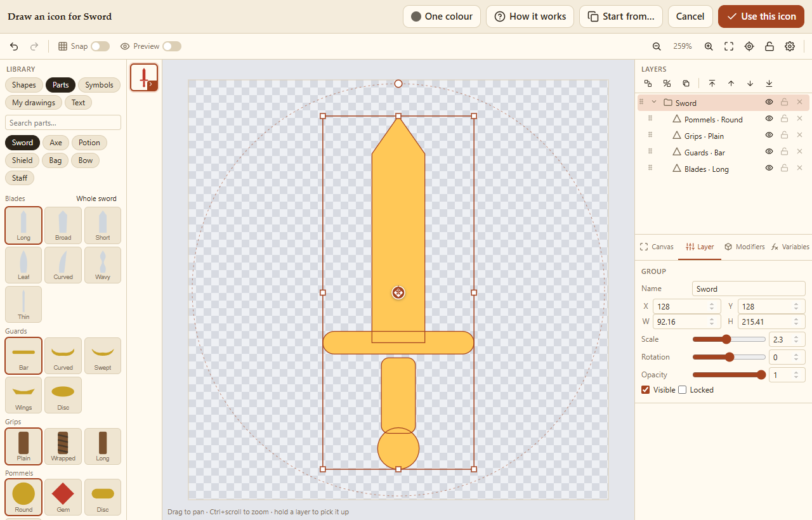Viewport: 812px width, 520px height.
Task: Click the One colour button
Action: click(x=442, y=16)
